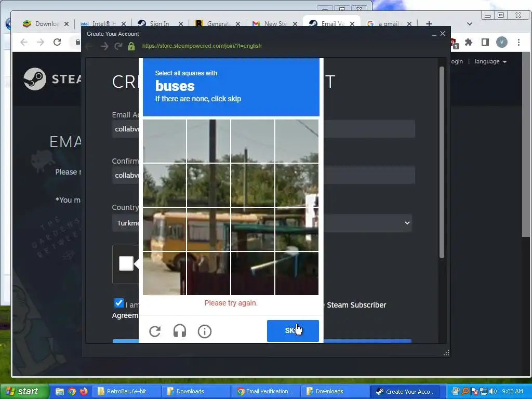The width and height of the screenshot is (532, 399).
Task: Click the Chrome address bar padlock icon
Action: tap(78, 42)
